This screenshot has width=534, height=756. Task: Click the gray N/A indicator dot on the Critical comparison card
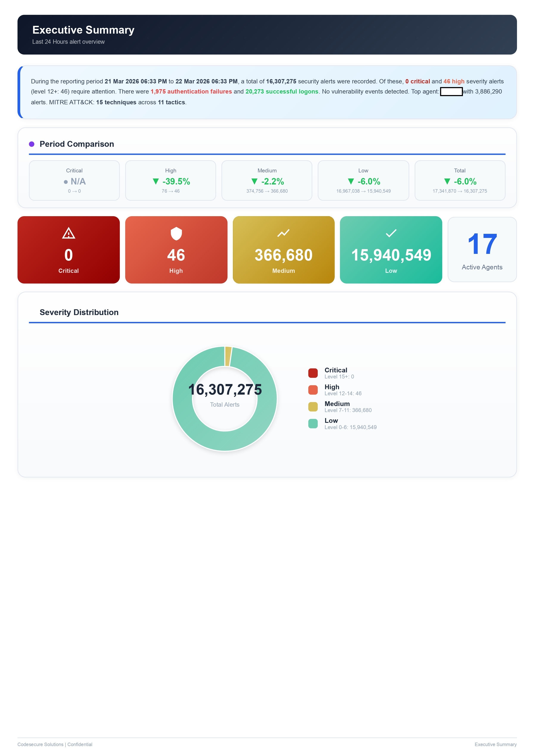[x=65, y=181]
